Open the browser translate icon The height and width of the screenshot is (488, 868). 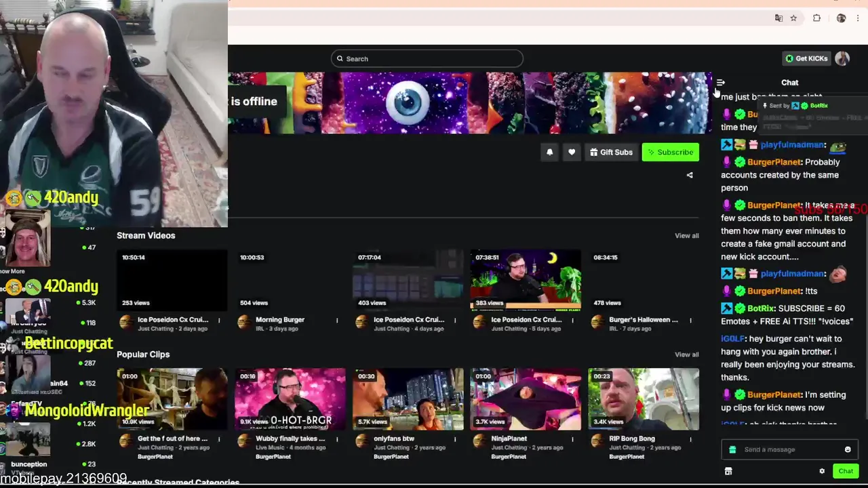click(x=778, y=18)
